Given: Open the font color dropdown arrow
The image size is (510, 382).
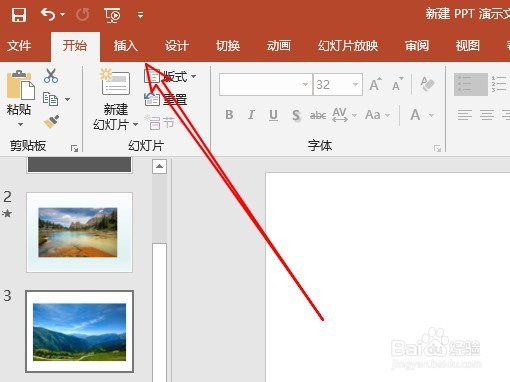Looking at the screenshot, I should 431,115.
